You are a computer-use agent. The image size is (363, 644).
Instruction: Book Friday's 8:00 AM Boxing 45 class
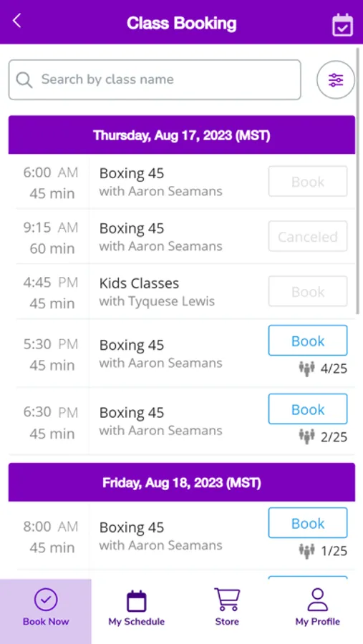(308, 523)
